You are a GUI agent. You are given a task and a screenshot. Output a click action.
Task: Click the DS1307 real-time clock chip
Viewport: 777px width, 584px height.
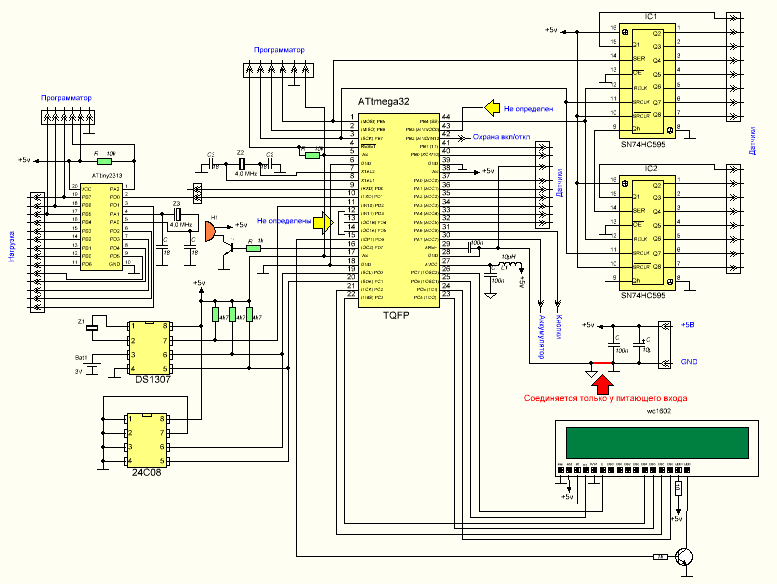coord(150,347)
